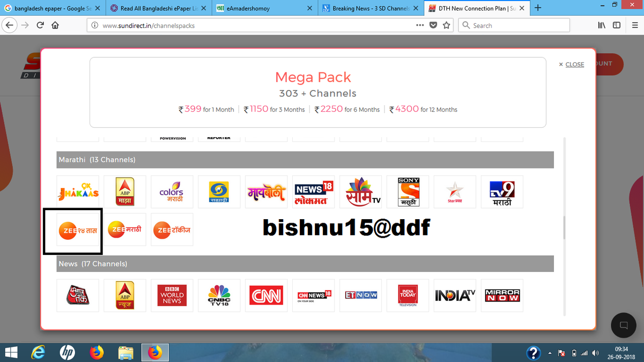The width and height of the screenshot is (644, 362).
Task: Open a new browser tab
Action: coord(538,8)
